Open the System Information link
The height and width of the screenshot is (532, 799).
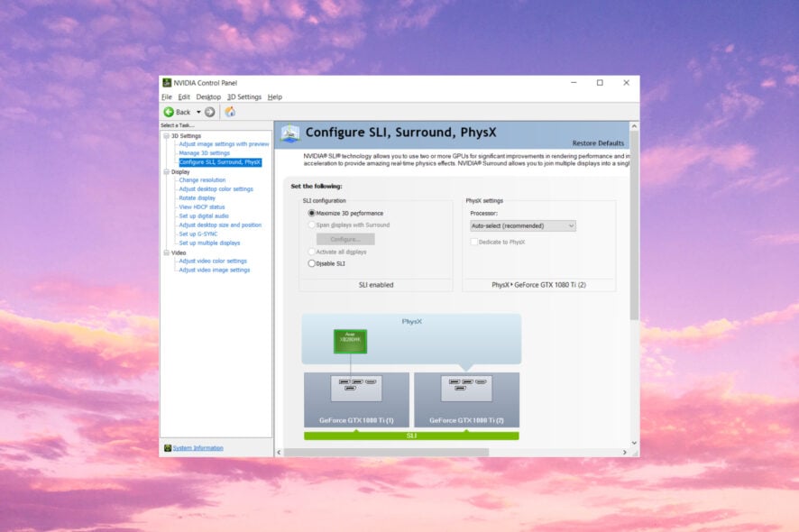(x=197, y=448)
